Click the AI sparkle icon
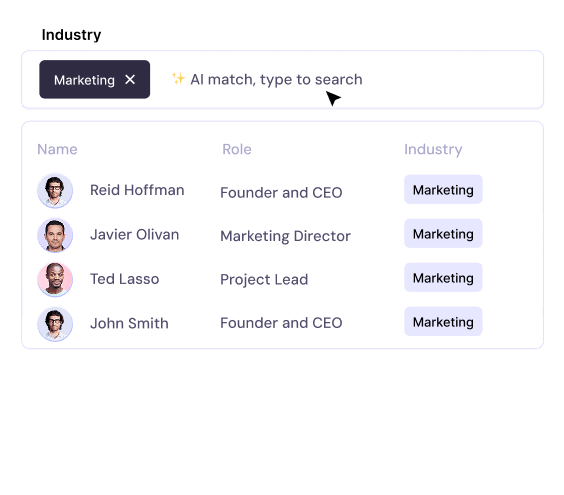This screenshot has height=495, width=564. tap(178, 78)
